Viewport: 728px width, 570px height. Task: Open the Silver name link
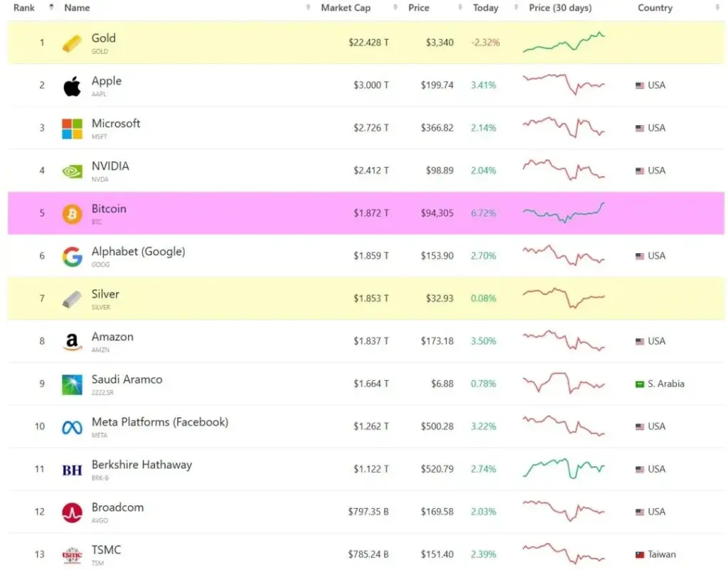[x=104, y=294]
